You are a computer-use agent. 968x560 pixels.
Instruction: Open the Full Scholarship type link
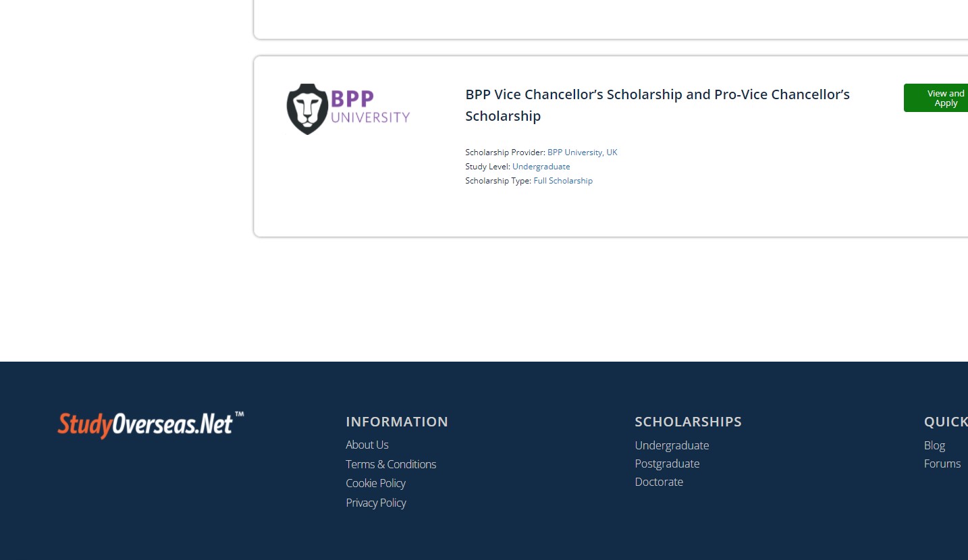pyautogui.click(x=563, y=181)
